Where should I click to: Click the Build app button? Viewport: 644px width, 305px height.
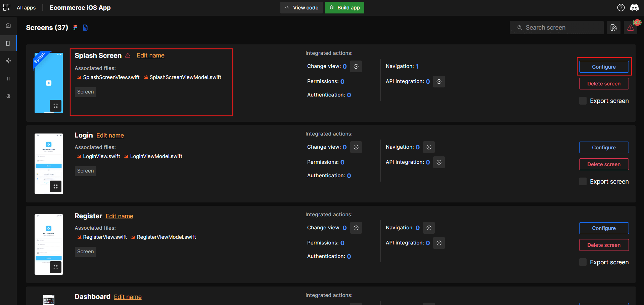(x=344, y=7)
